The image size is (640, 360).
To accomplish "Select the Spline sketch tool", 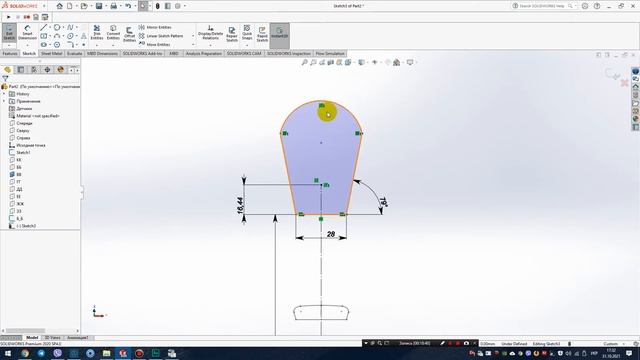I will [x=70, y=27].
